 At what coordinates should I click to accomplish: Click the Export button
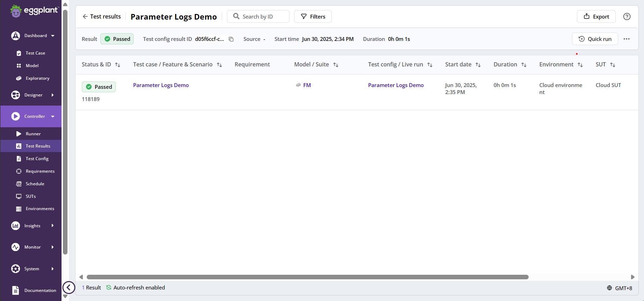point(596,16)
